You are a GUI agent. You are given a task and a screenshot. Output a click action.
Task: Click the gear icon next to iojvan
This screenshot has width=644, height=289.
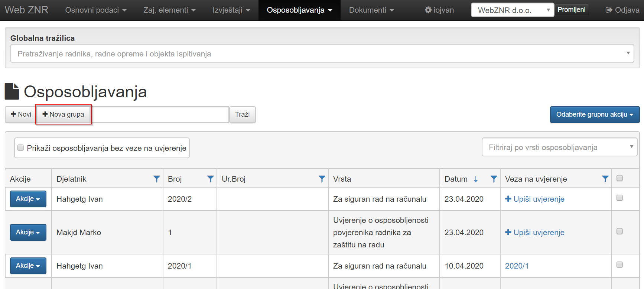tap(428, 10)
